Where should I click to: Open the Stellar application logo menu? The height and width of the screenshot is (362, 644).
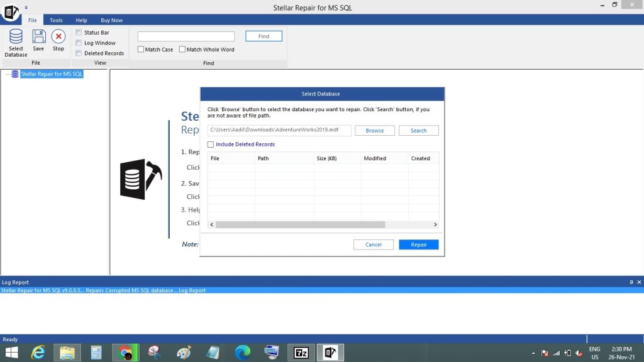pyautogui.click(x=10, y=11)
